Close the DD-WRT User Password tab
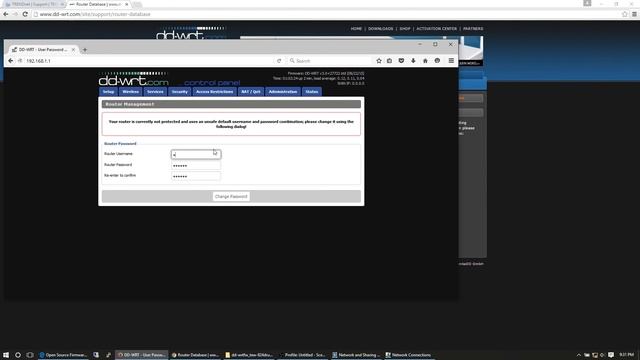 click(73, 50)
